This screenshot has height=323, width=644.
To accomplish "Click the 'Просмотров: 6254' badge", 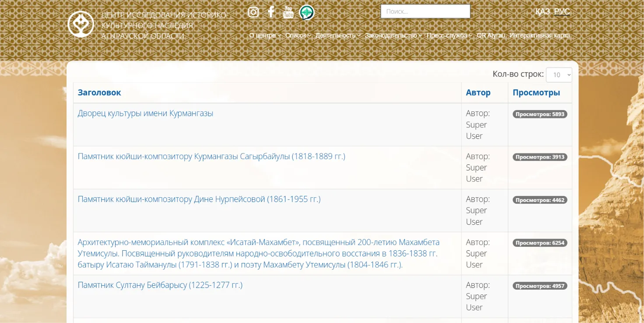I will [540, 243].
